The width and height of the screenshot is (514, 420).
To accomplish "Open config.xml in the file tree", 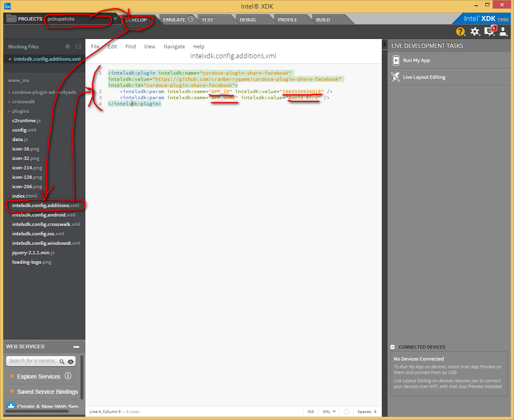I will [x=24, y=130].
